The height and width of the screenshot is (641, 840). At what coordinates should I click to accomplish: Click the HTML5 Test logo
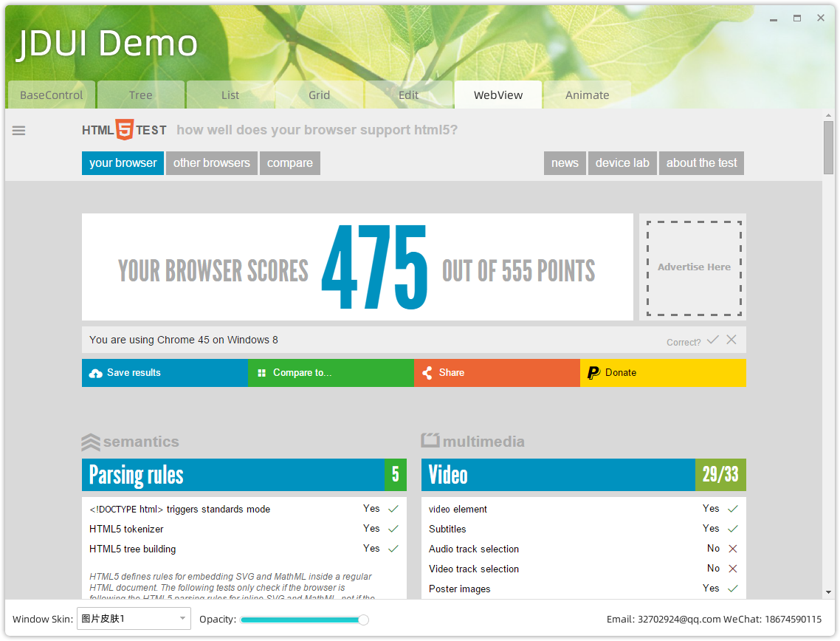tap(124, 130)
